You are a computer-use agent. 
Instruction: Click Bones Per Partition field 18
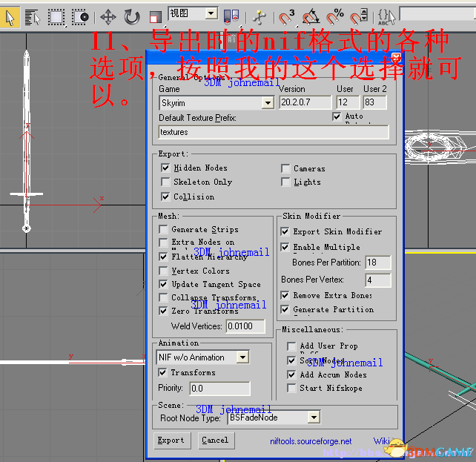378,263
